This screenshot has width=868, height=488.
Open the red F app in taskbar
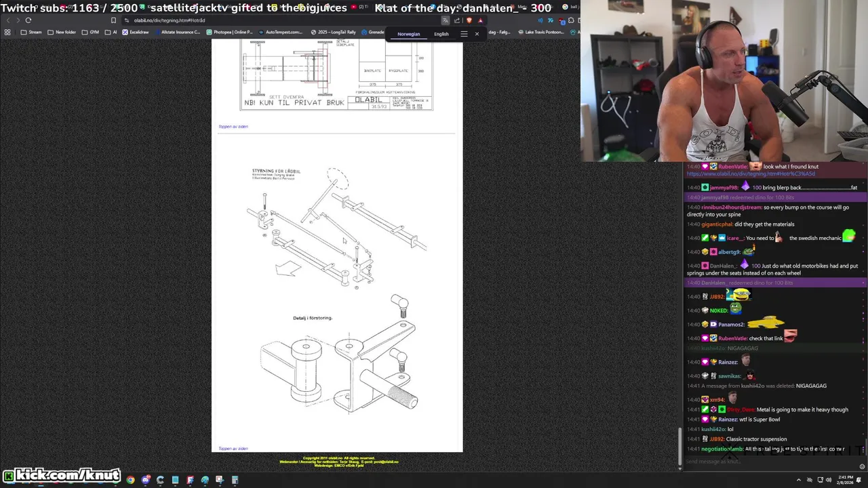[x=190, y=480]
